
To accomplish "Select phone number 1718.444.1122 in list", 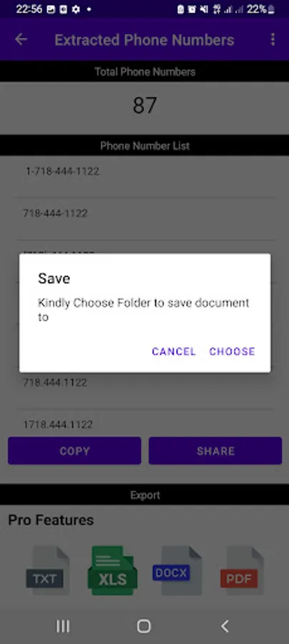I will [x=144, y=424].
